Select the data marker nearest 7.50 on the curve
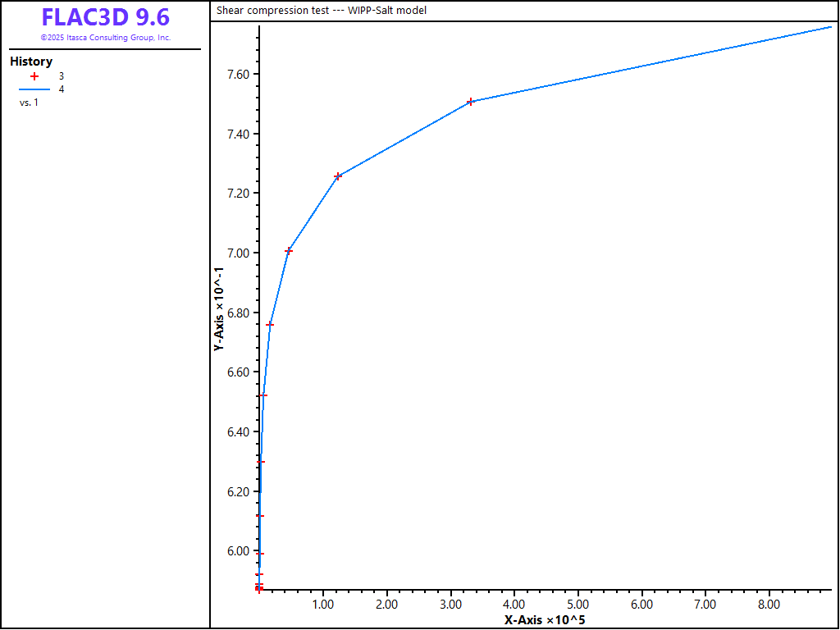 tap(470, 102)
